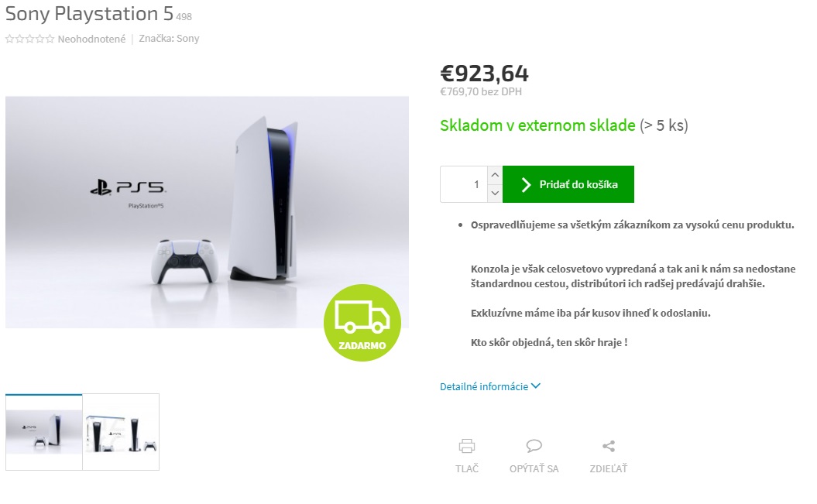
Task: Click the Neohodnotené rating text
Action: [91, 39]
